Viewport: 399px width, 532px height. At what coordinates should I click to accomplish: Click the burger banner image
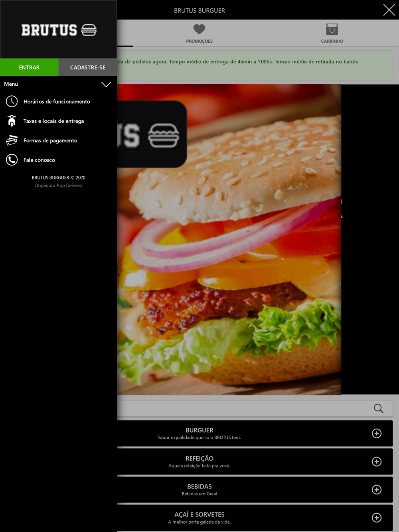(x=229, y=239)
